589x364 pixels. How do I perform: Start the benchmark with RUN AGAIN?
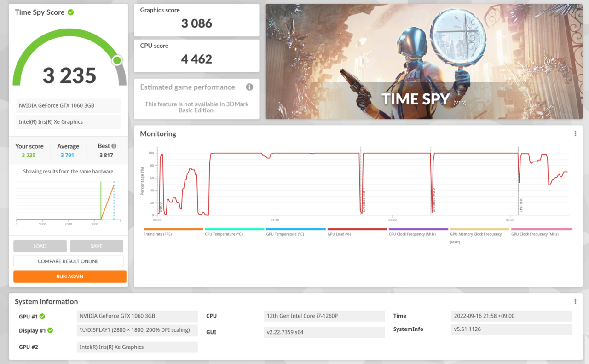(x=70, y=277)
